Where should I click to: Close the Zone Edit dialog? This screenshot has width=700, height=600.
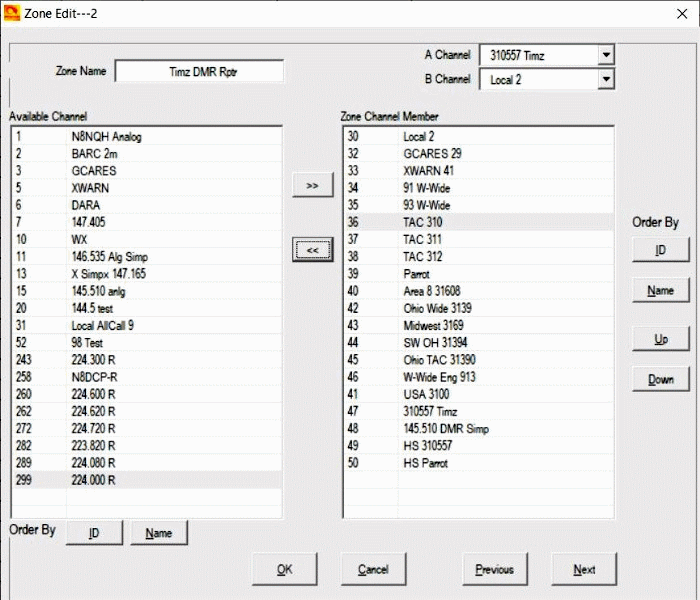click(x=682, y=14)
